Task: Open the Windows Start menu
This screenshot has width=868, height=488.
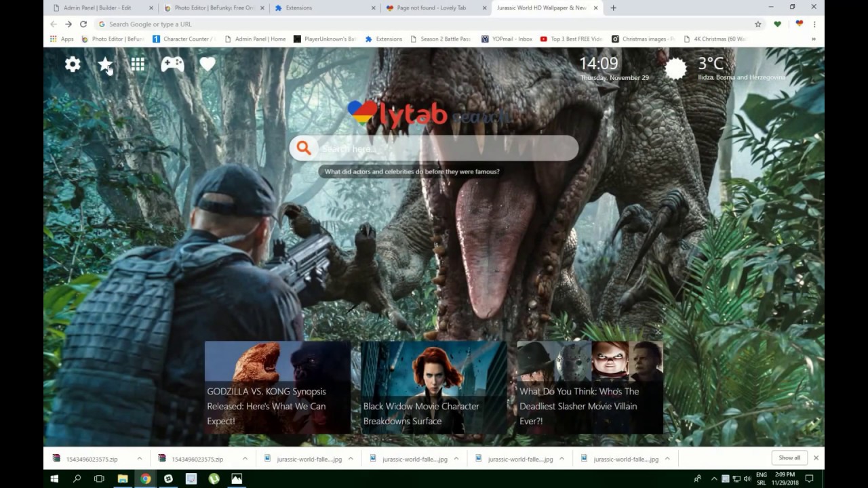Action: pyautogui.click(x=54, y=479)
